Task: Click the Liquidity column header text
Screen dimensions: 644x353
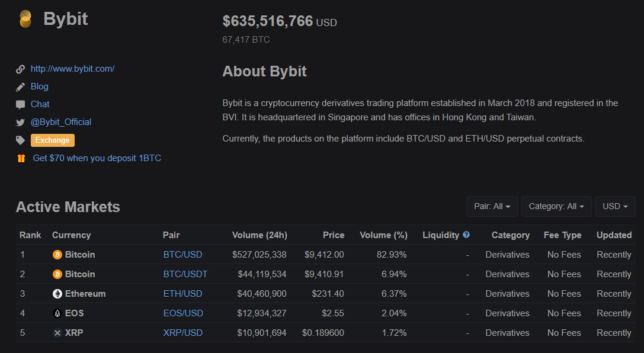Action: pos(441,235)
